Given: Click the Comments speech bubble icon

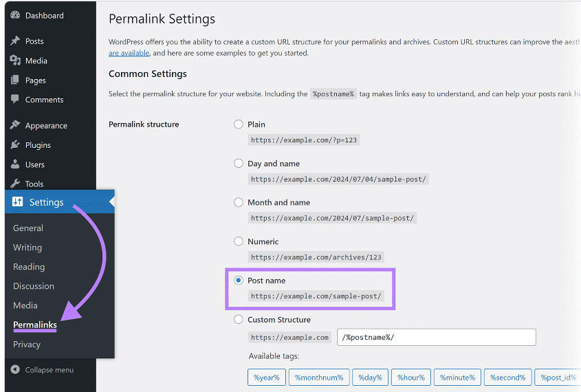Looking at the screenshot, I should tap(15, 100).
